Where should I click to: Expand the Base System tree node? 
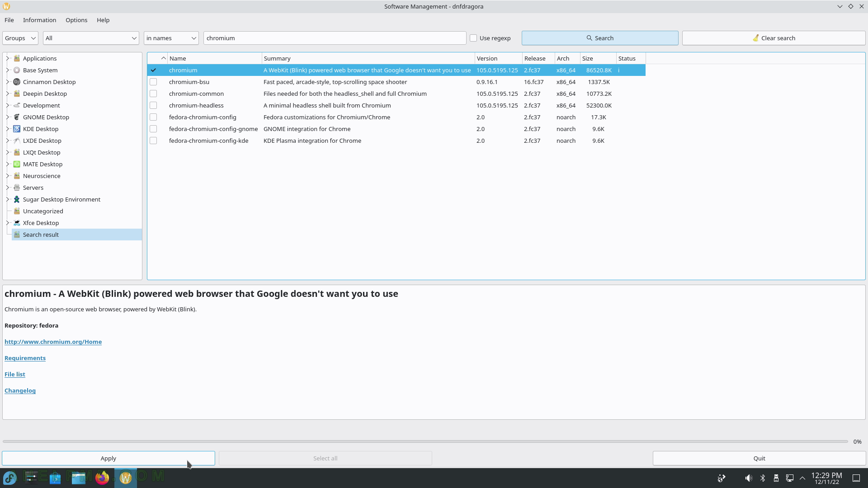(x=7, y=70)
